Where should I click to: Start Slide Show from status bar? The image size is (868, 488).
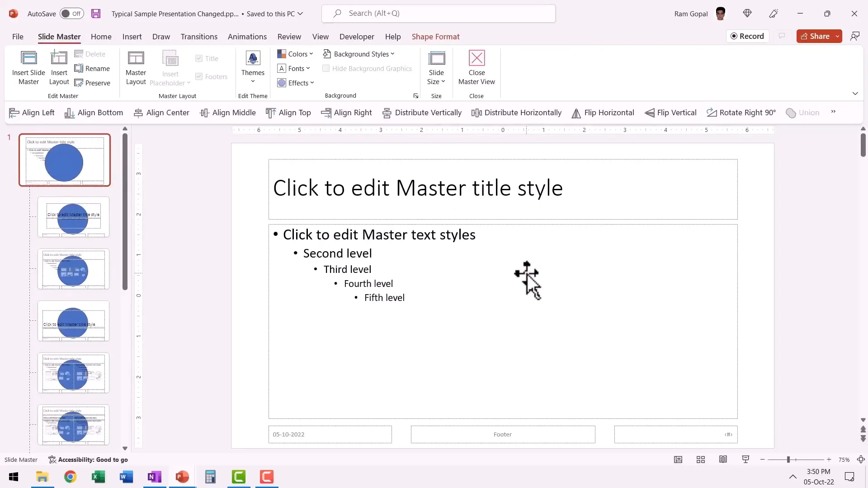(746, 460)
